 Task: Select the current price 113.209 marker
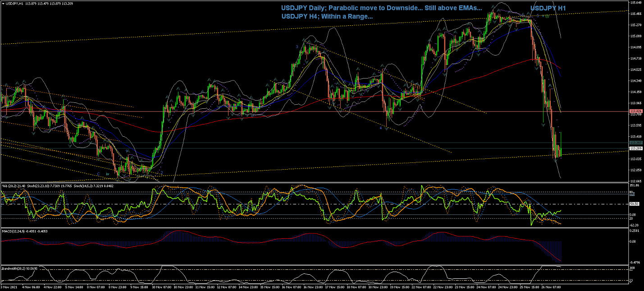pos(635,148)
